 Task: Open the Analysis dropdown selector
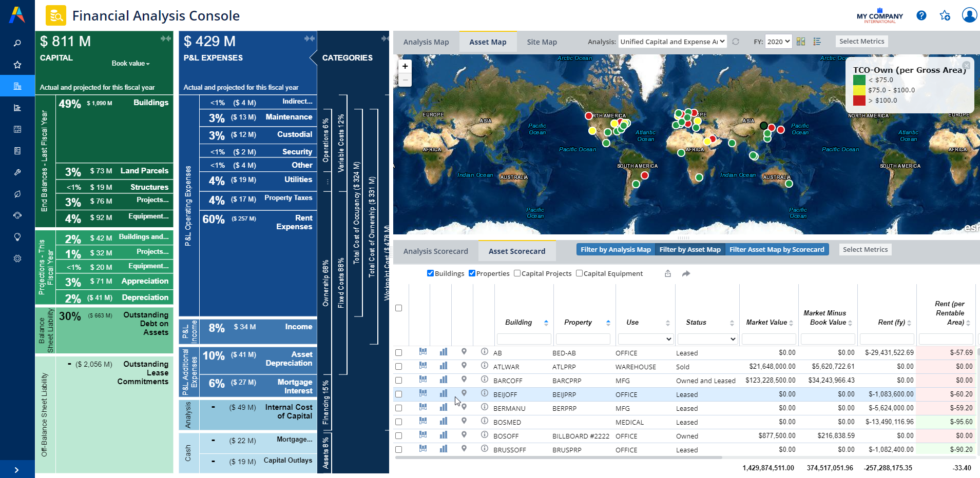tap(672, 42)
